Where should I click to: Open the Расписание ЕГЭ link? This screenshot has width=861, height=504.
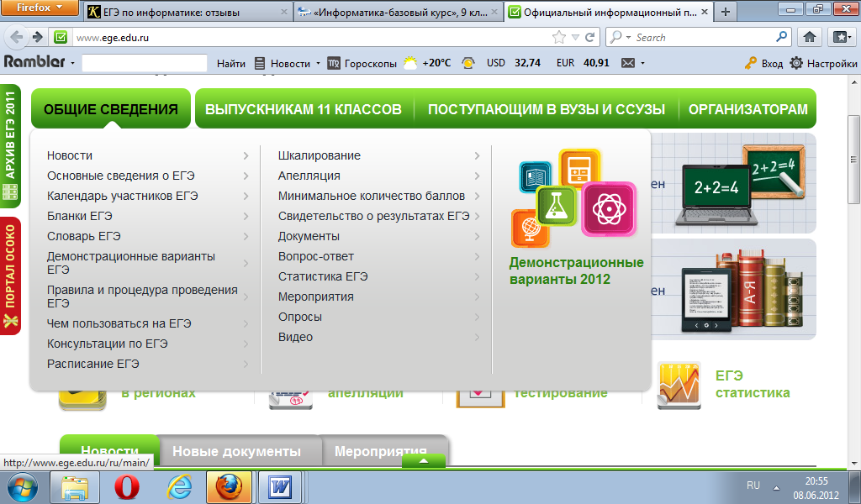(x=93, y=365)
